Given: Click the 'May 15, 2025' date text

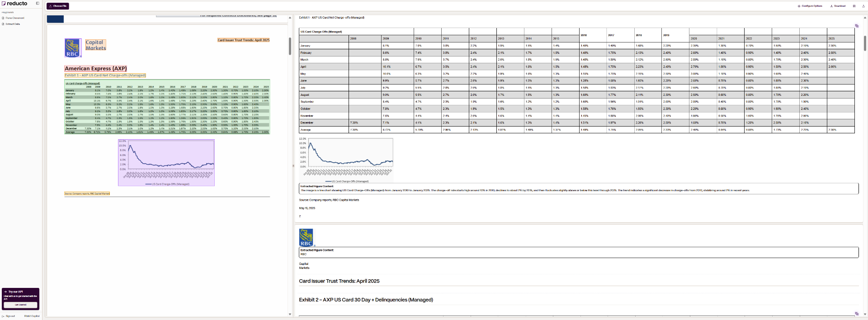Looking at the screenshot, I should pyautogui.click(x=307, y=208).
